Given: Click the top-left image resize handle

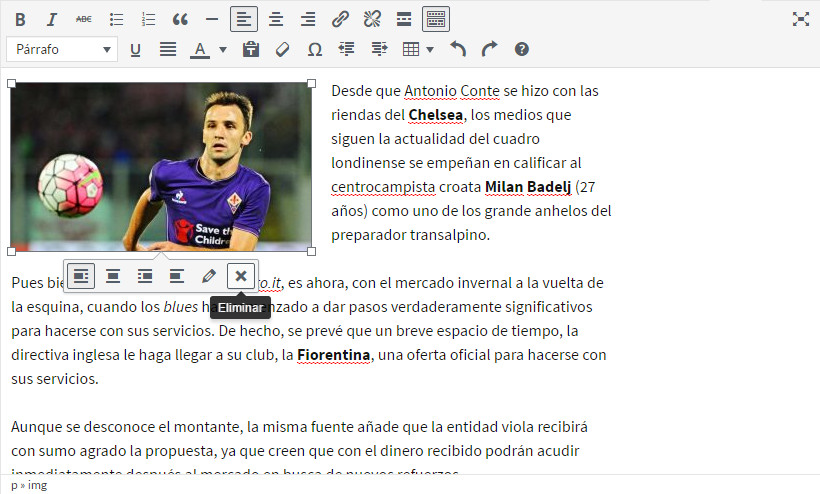Looking at the screenshot, I should coord(12,84).
